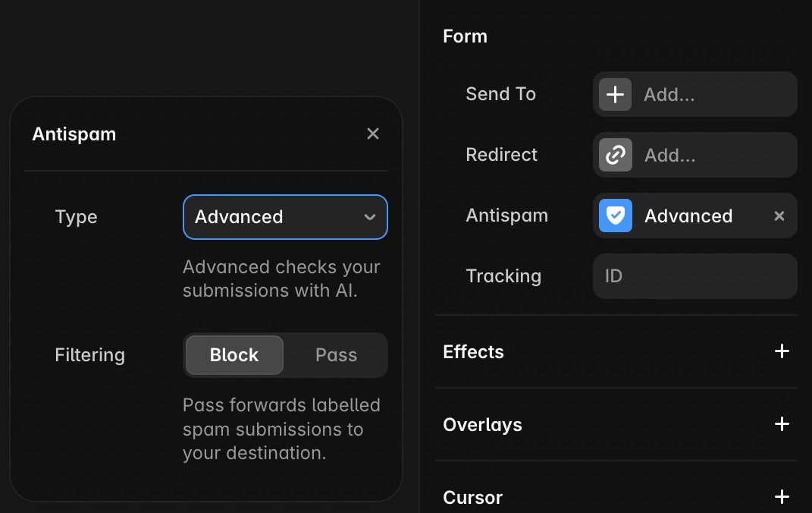Open the Antispam Advanced setting field

pos(695,216)
